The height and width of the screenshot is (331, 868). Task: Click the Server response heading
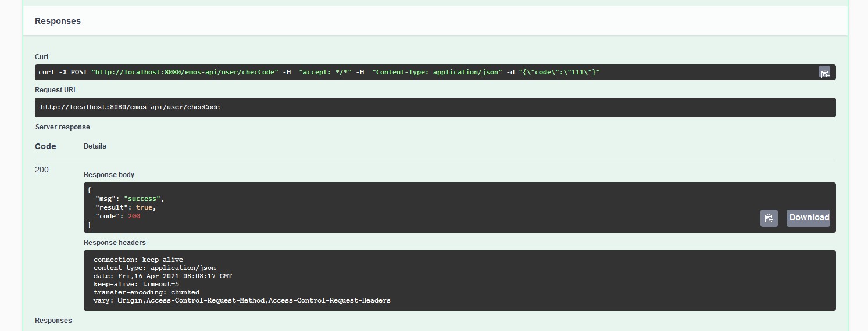[x=63, y=127]
